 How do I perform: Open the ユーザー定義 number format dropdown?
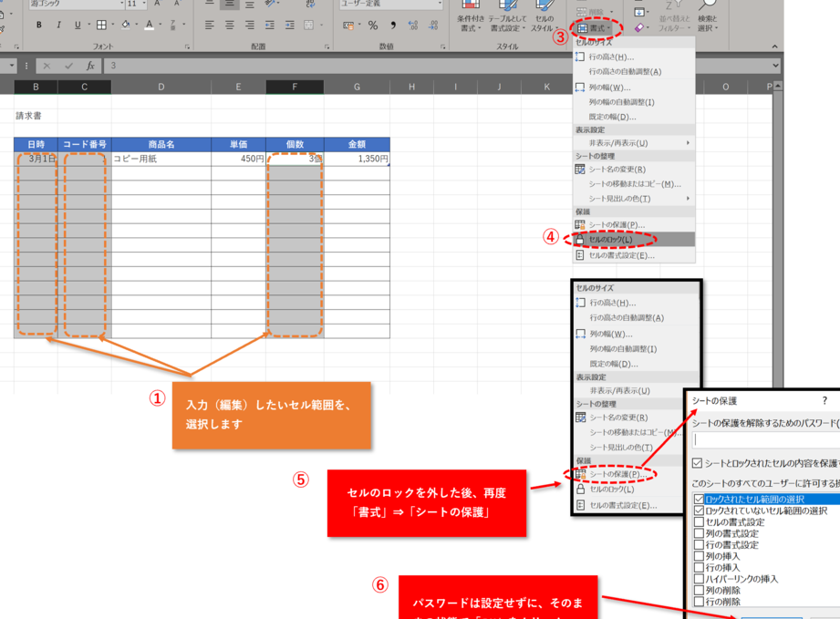440,4
